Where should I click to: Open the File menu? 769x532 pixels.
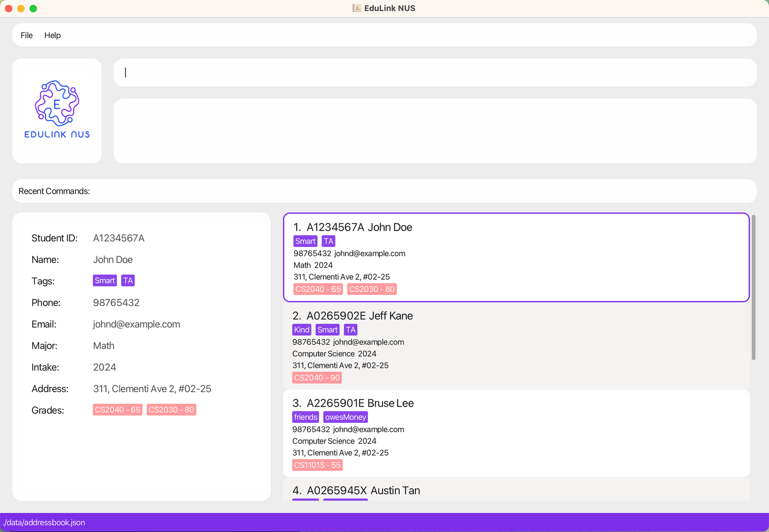tap(26, 35)
